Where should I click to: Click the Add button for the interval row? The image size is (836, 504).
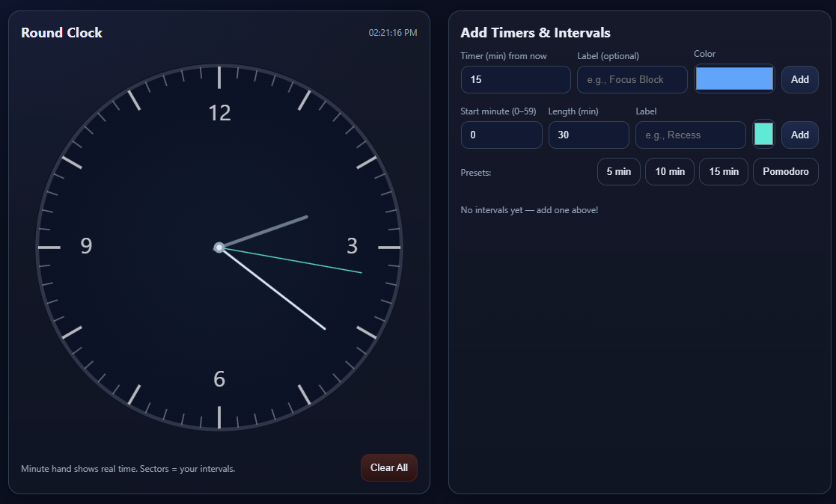pos(799,135)
